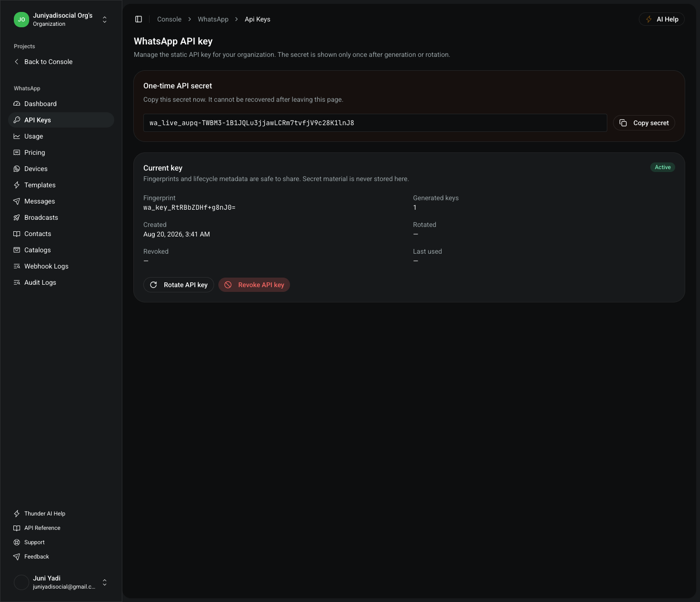This screenshot has width=700, height=602.
Task: Click the Templates lightning icon
Action: click(x=17, y=185)
